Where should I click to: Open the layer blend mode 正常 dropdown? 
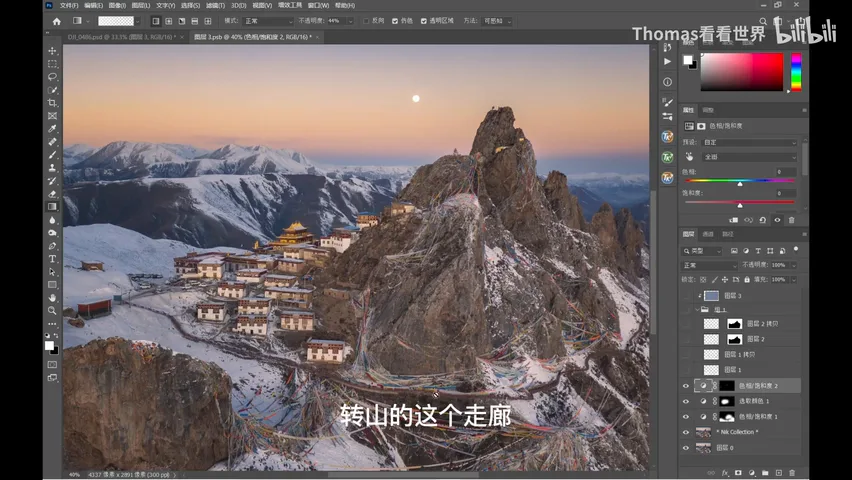tap(710, 265)
